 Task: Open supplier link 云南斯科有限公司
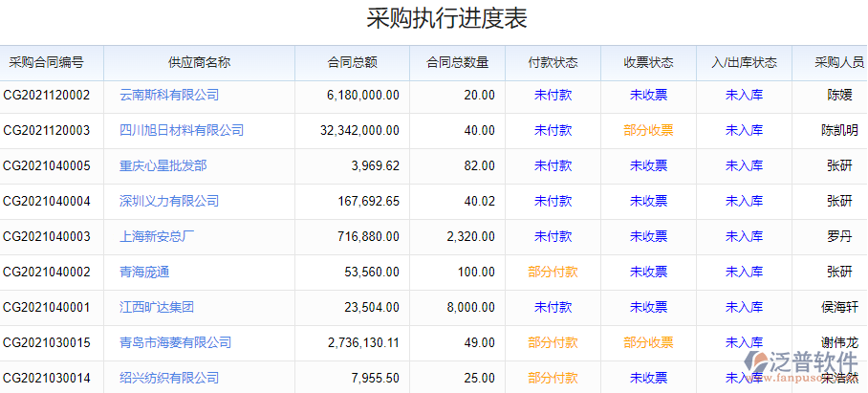(169, 95)
